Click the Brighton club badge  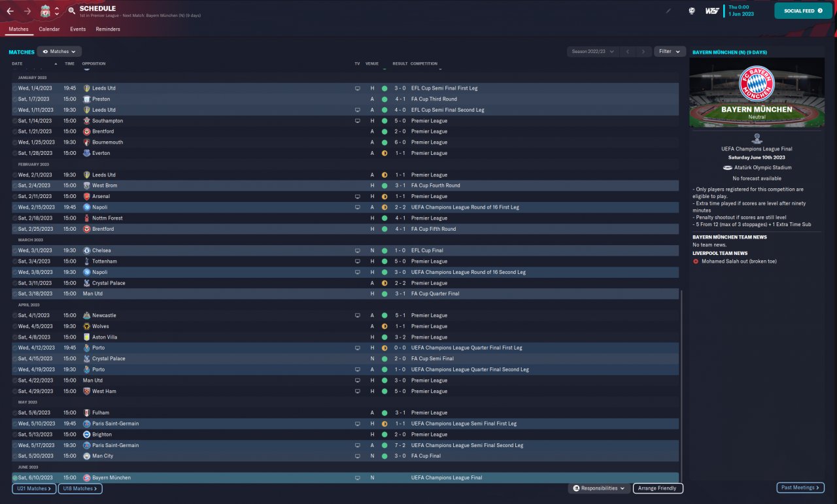click(86, 434)
